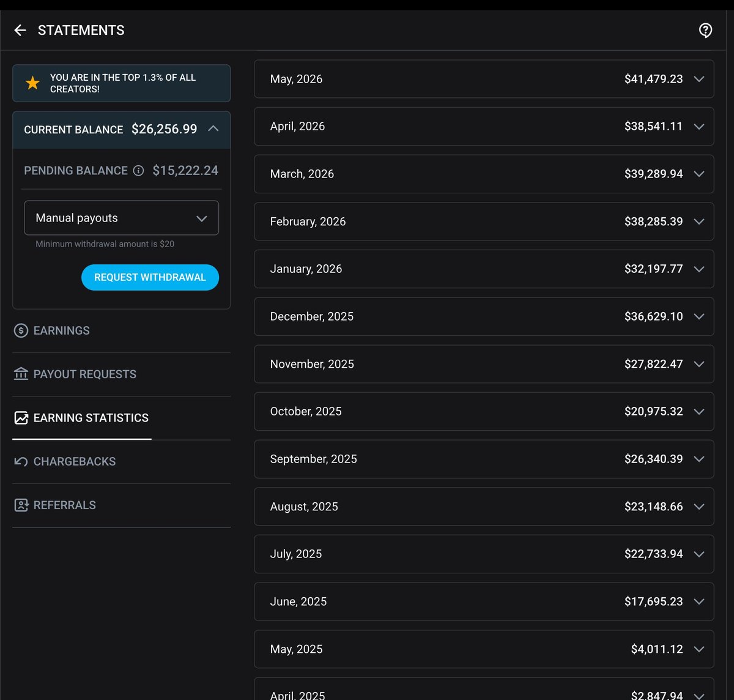Click the minimum withdrawal amount note
Viewport: 734px width, 700px height.
(105, 244)
